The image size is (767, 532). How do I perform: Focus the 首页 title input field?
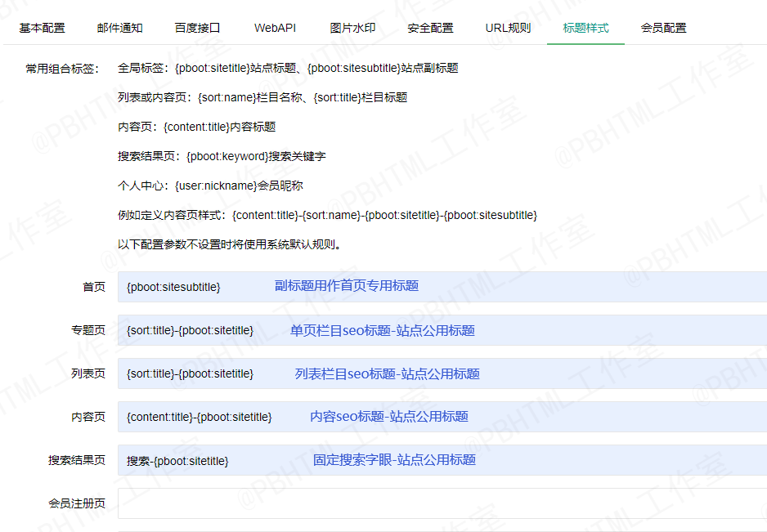(442, 287)
